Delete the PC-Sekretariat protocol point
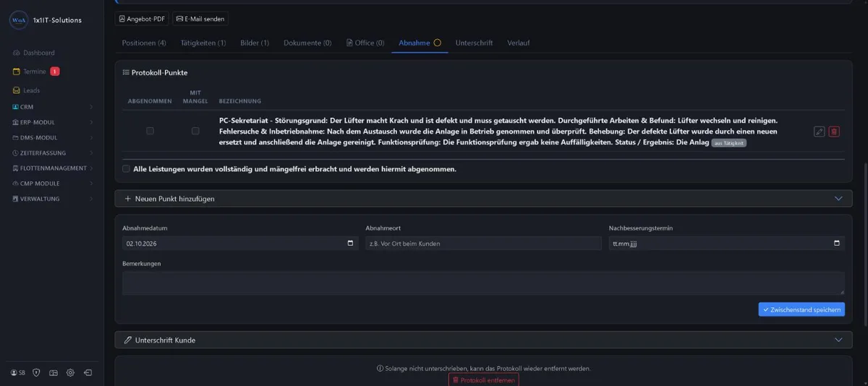The width and height of the screenshot is (868, 386). (x=834, y=132)
